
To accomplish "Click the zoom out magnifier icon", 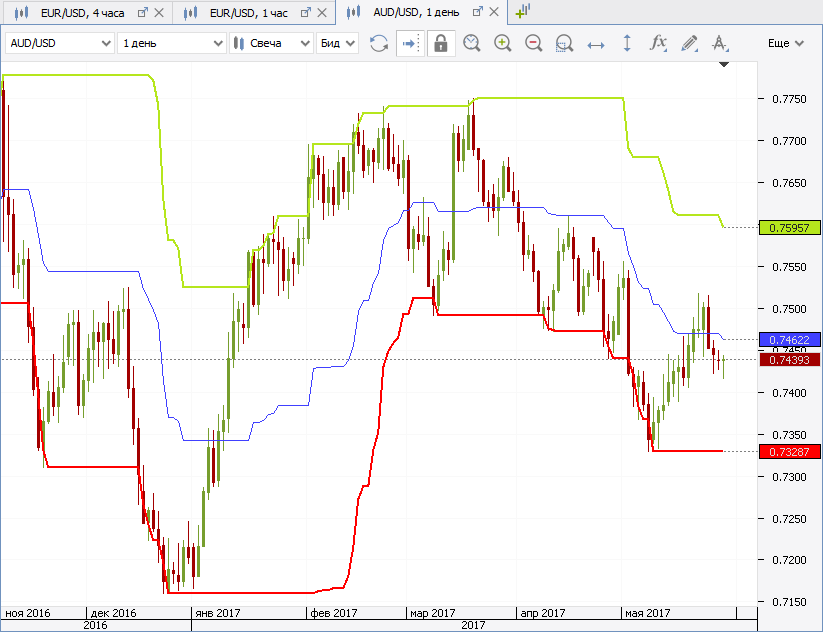I will tap(533, 43).
